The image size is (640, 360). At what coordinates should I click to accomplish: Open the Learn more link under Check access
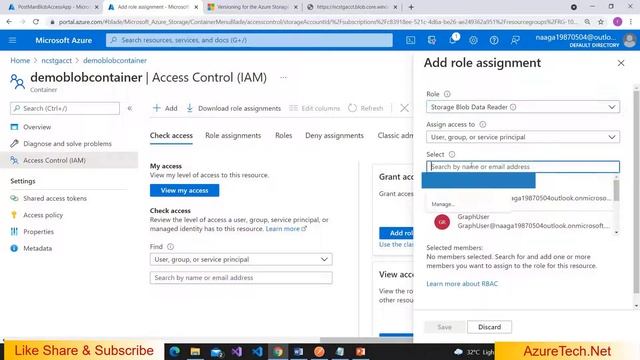tap(286, 229)
